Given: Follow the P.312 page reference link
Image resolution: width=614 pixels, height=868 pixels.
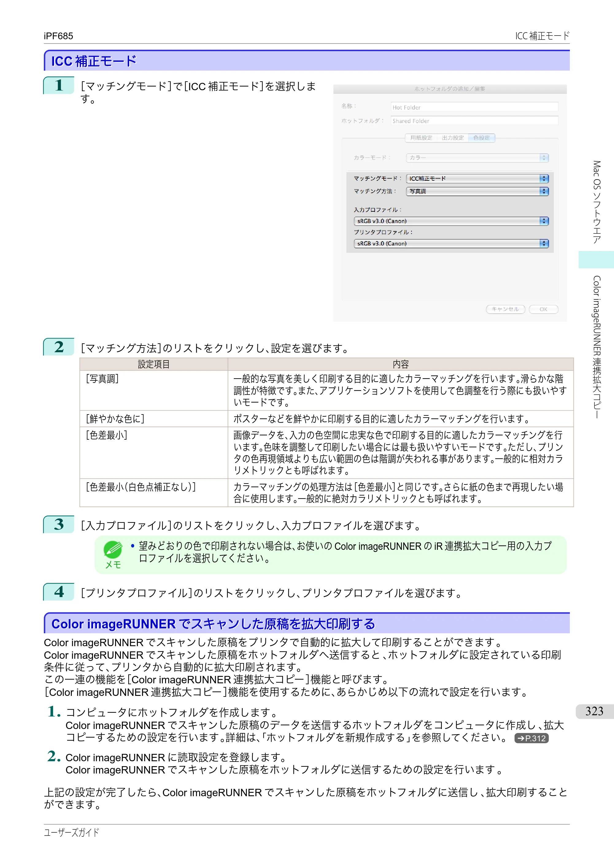Looking at the screenshot, I should pos(531,738).
